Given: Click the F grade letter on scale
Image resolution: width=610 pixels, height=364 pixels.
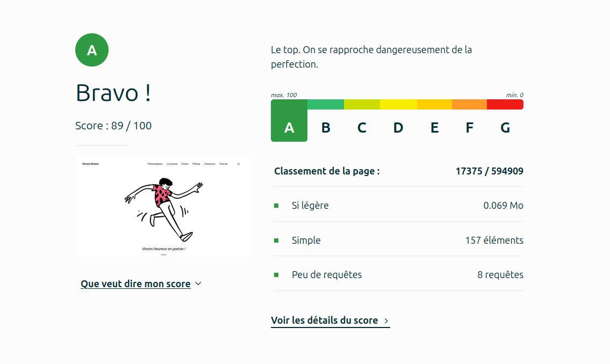Looking at the screenshot, I should pyautogui.click(x=470, y=128).
